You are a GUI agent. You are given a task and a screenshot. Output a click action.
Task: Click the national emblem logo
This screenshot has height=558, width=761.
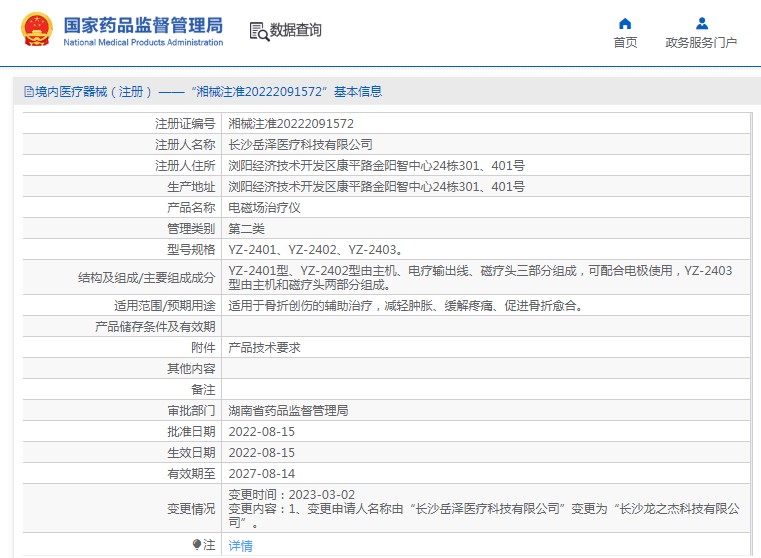36,30
